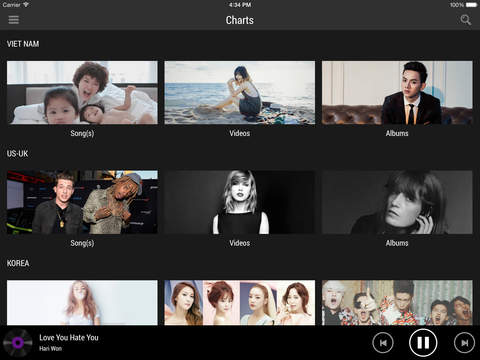Select the Song(s) label under Viet Nam

pyautogui.click(x=82, y=133)
